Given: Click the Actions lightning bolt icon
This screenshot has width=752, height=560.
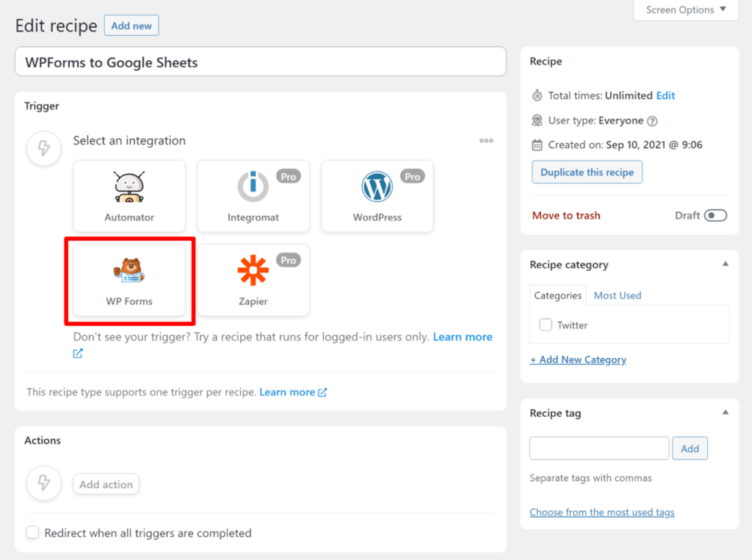Looking at the screenshot, I should coord(44,483).
